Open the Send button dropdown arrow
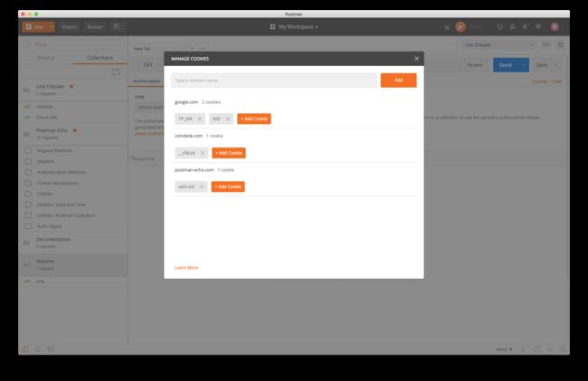The height and width of the screenshot is (381, 588). point(524,65)
